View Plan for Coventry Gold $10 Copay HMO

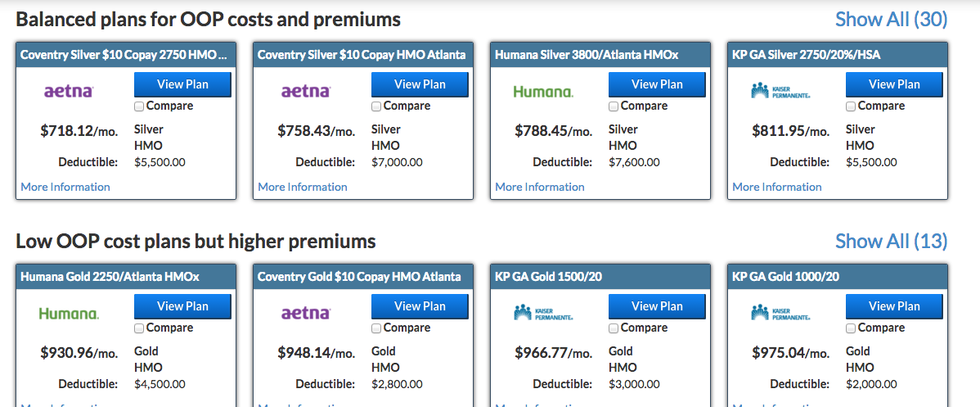[x=420, y=306]
